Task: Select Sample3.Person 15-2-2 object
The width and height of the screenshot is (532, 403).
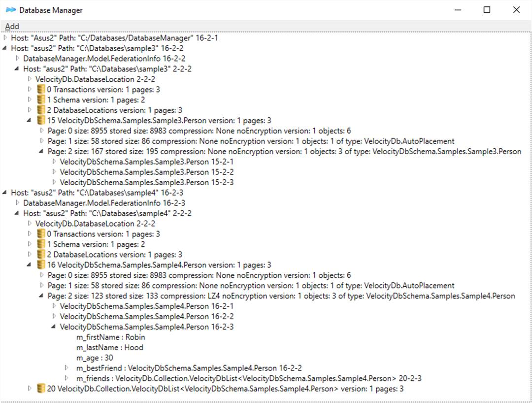Action: 147,172
